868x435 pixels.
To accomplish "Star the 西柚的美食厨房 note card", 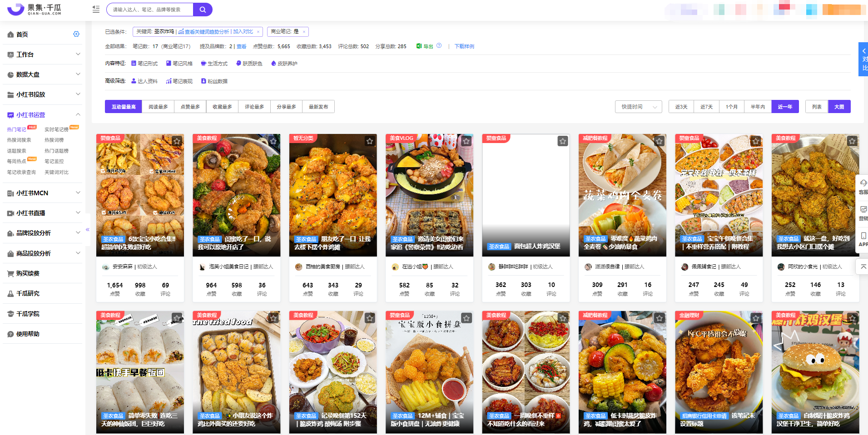I will click(x=370, y=141).
